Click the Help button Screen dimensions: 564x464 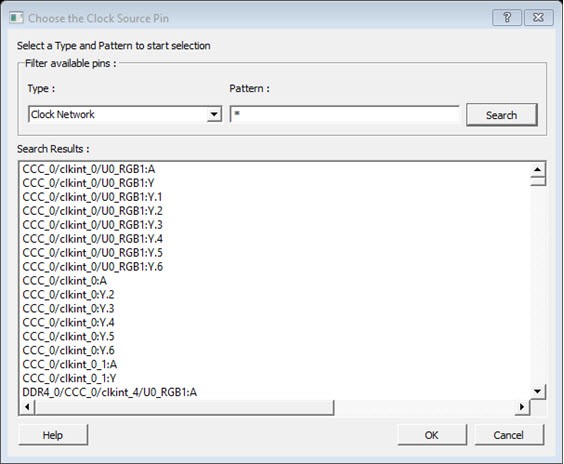coord(53,435)
